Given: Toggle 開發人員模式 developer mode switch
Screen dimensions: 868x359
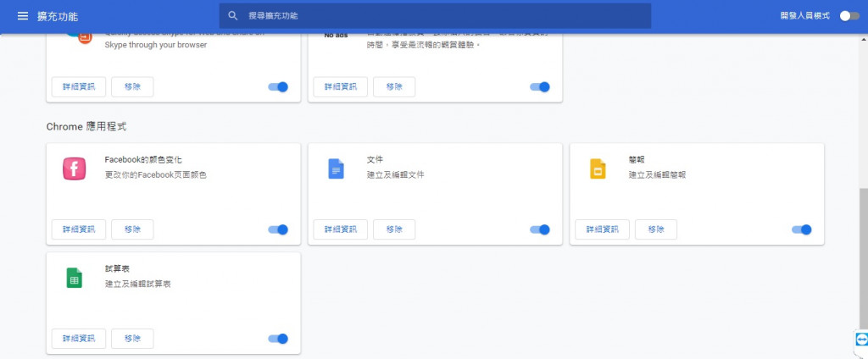Looking at the screenshot, I should [x=849, y=16].
